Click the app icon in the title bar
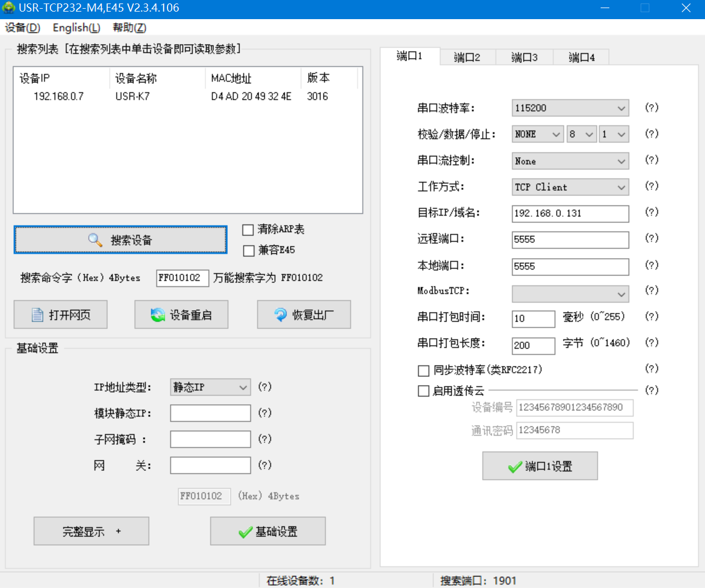Image resolution: width=705 pixels, height=588 pixels. [9, 8]
